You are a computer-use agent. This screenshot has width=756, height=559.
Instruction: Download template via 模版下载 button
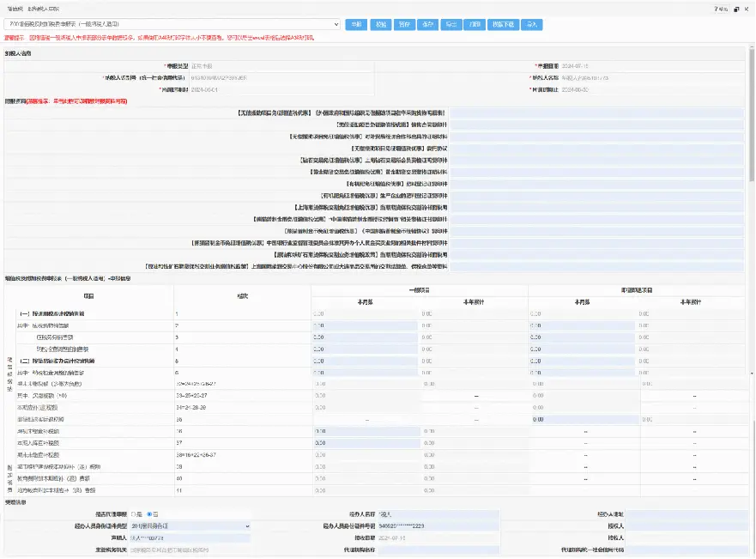click(503, 24)
